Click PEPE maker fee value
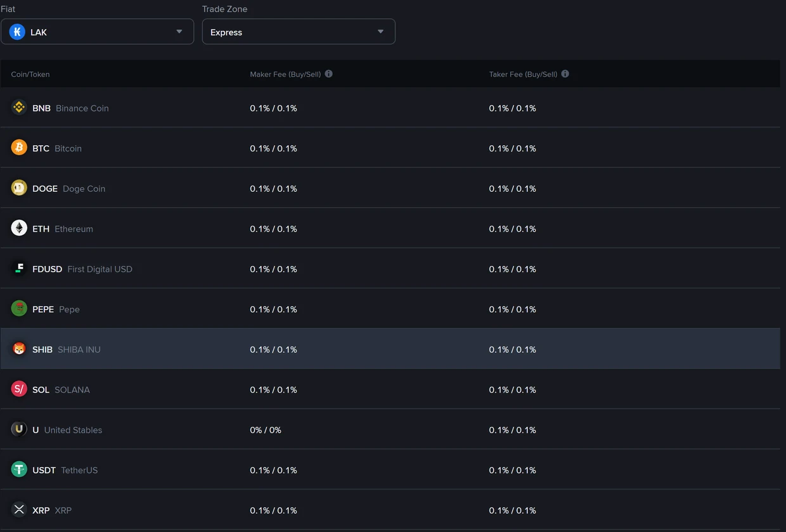786x532 pixels. (x=273, y=310)
